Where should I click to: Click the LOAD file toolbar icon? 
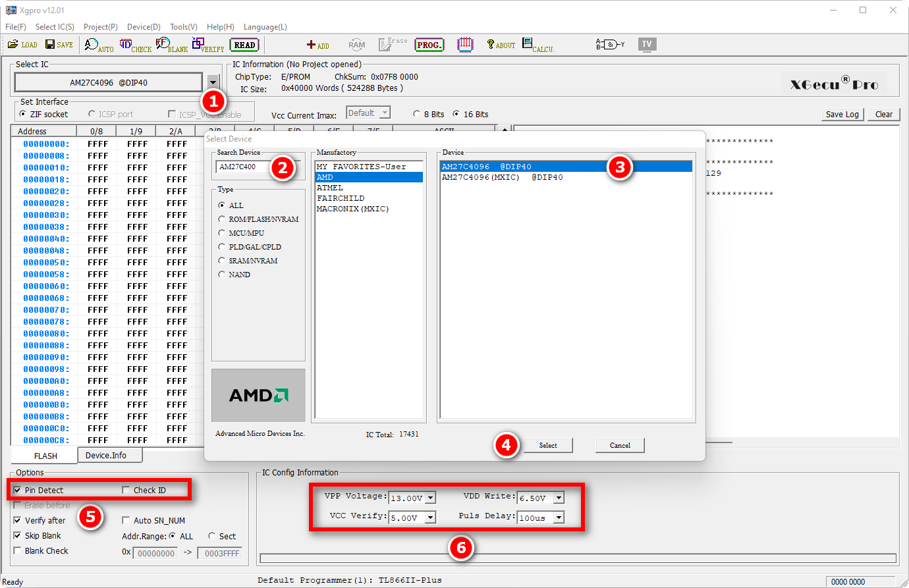[x=22, y=44]
